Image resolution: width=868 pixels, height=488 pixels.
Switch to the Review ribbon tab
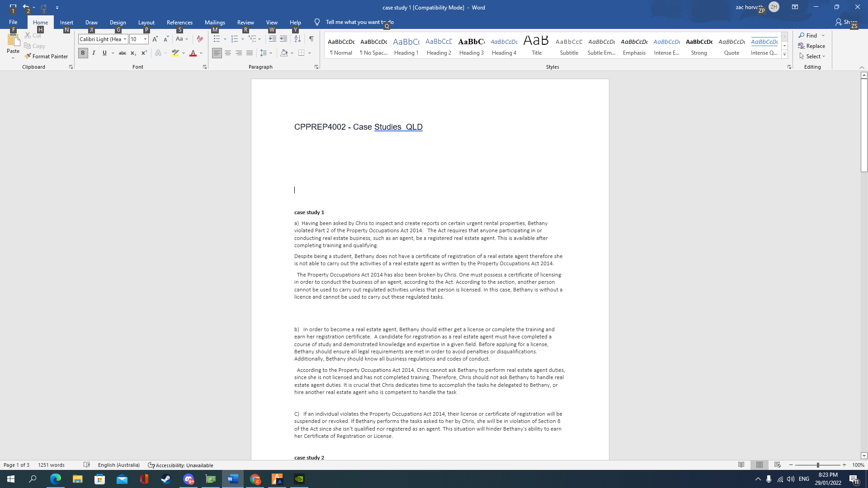(245, 22)
